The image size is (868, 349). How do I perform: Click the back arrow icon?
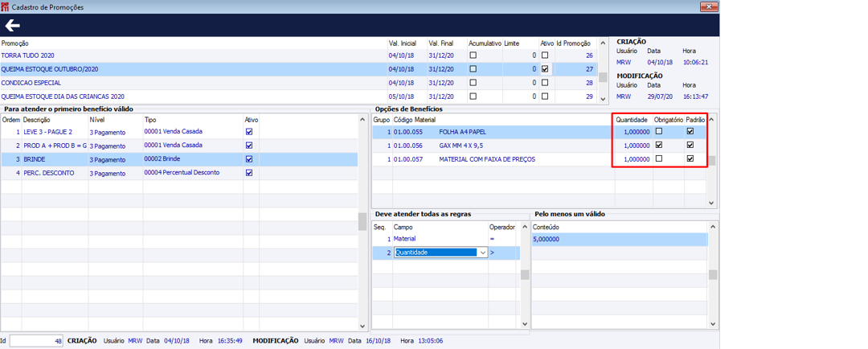click(x=12, y=26)
